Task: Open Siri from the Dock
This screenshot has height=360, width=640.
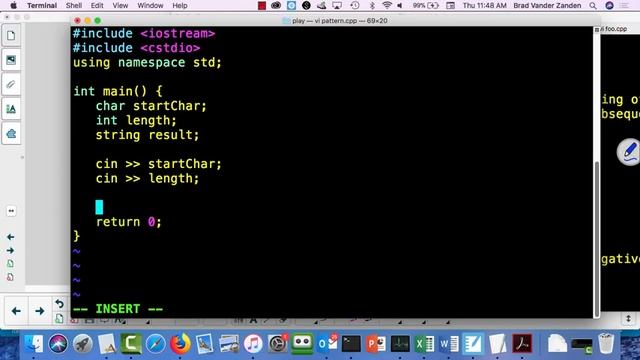Action: pyautogui.click(x=58, y=344)
